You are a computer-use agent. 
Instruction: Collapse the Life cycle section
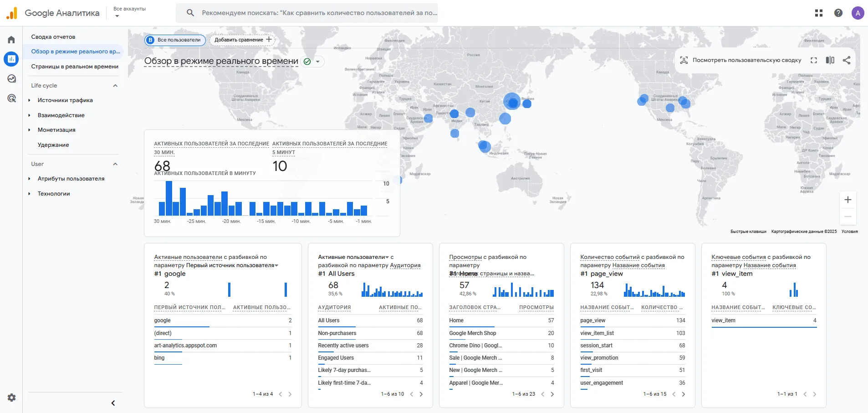click(115, 86)
